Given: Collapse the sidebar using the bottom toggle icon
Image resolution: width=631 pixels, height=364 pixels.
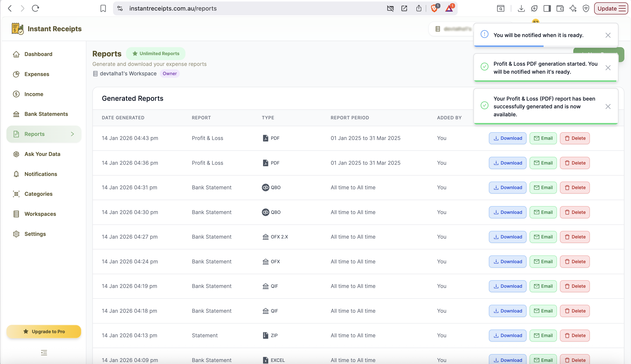Looking at the screenshot, I should [x=44, y=353].
